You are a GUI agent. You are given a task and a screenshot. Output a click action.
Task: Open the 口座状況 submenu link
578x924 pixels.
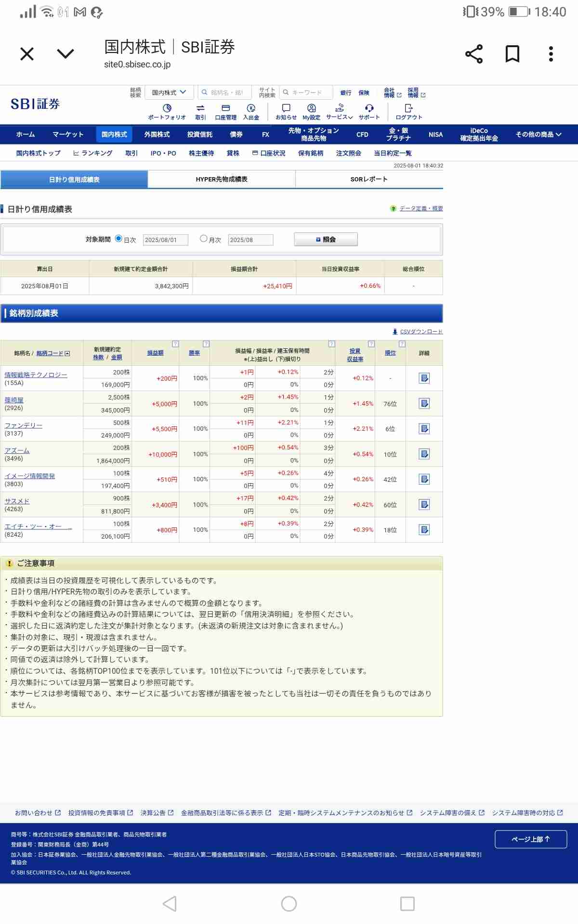point(269,153)
